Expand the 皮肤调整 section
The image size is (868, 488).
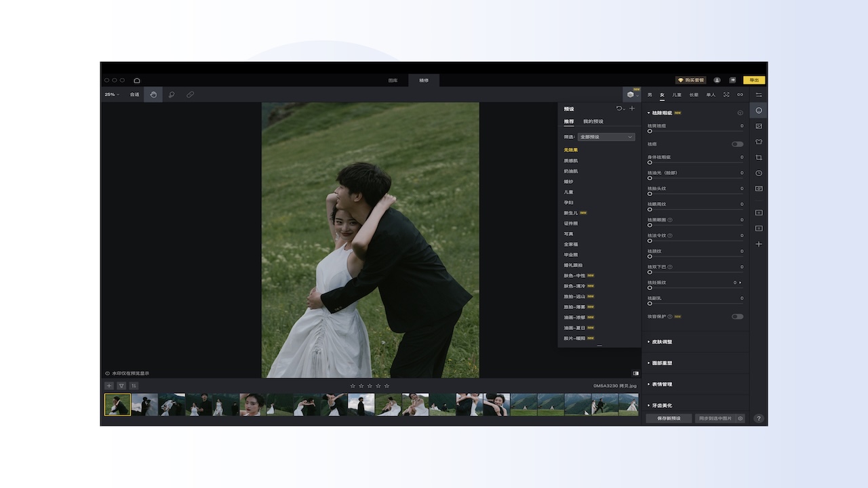point(662,342)
